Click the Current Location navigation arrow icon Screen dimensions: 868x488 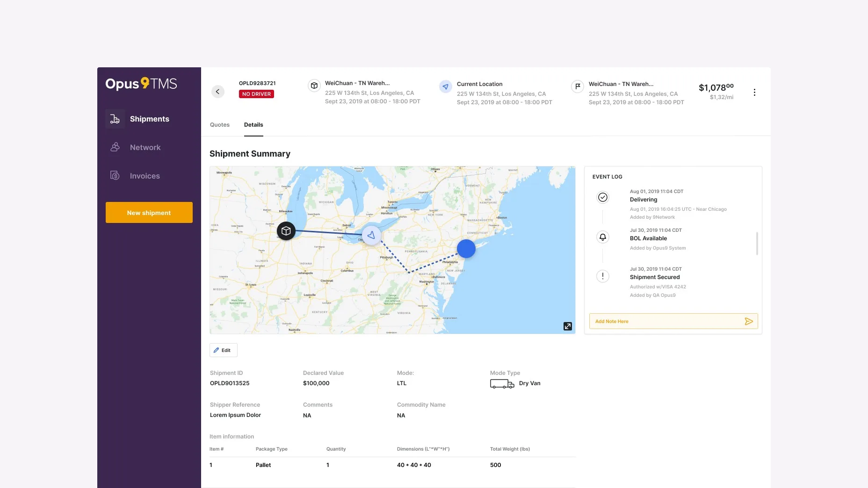pos(446,86)
